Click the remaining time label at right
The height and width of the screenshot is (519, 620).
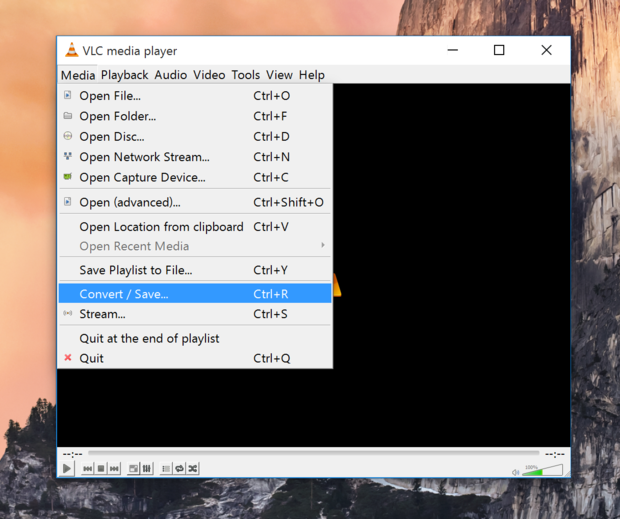coord(555,454)
